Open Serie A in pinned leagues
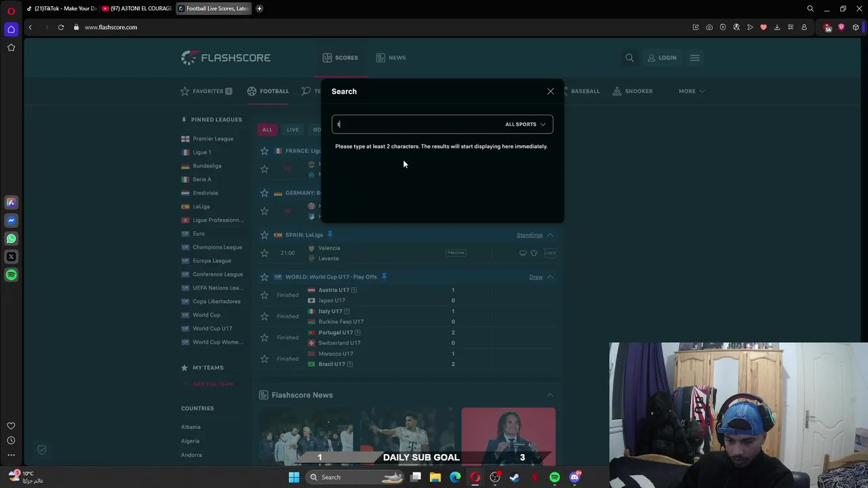 [x=201, y=179]
